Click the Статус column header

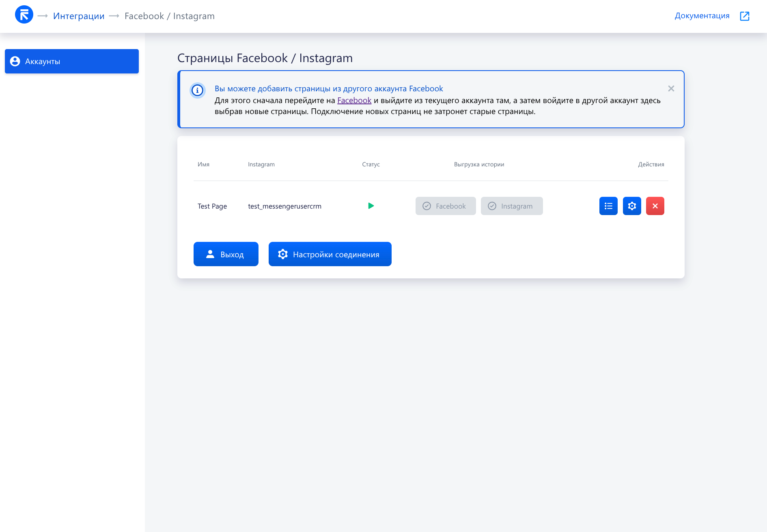coord(371,164)
